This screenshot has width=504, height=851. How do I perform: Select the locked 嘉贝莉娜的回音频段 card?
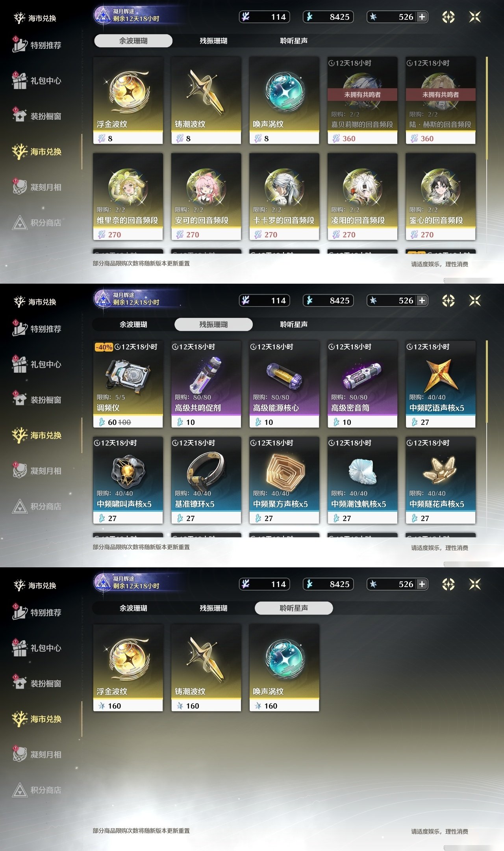(362, 100)
